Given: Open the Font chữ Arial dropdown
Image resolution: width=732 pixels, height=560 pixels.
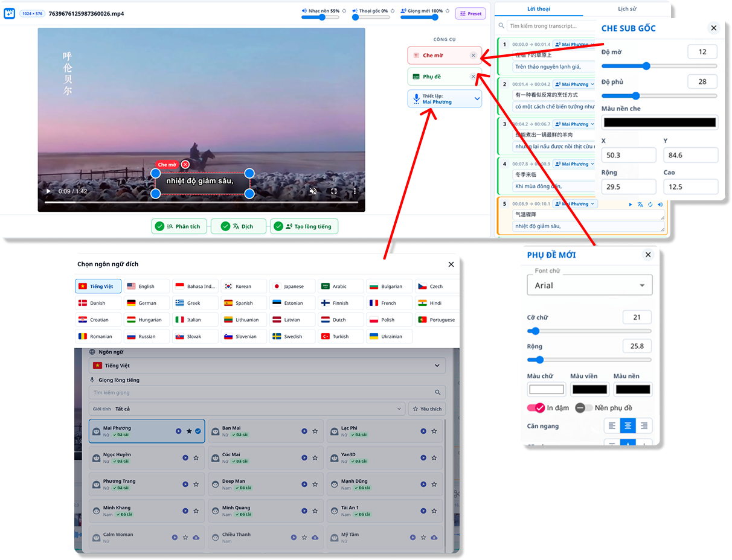Looking at the screenshot, I should tap(589, 285).
